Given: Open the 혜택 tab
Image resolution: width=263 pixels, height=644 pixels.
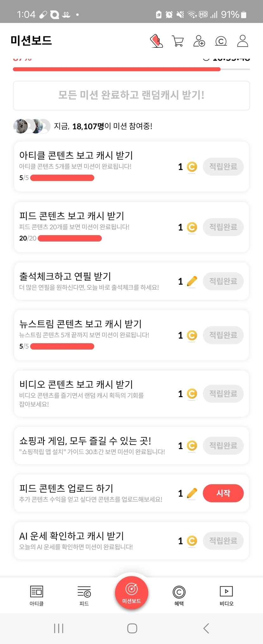Looking at the screenshot, I should (179, 595).
